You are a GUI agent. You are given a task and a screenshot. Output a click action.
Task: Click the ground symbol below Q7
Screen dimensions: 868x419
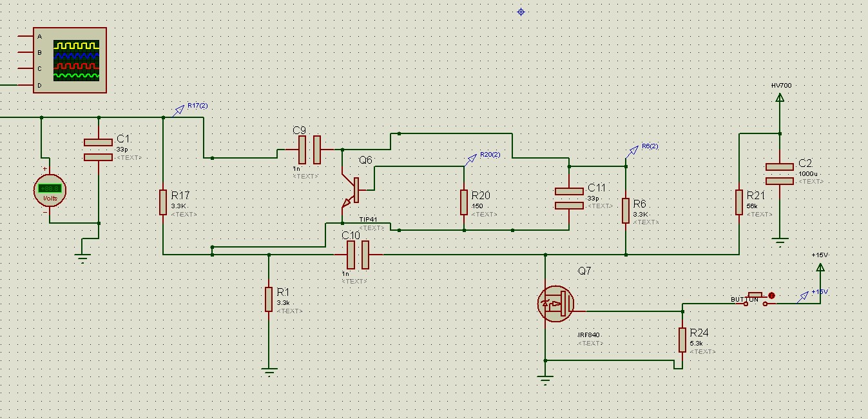[x=545, y=380]
